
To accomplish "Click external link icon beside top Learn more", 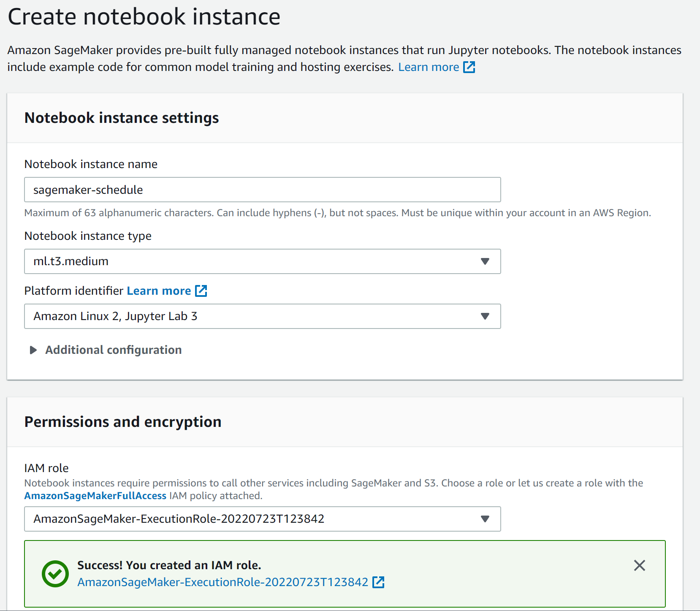I will (x=469, y=67).
